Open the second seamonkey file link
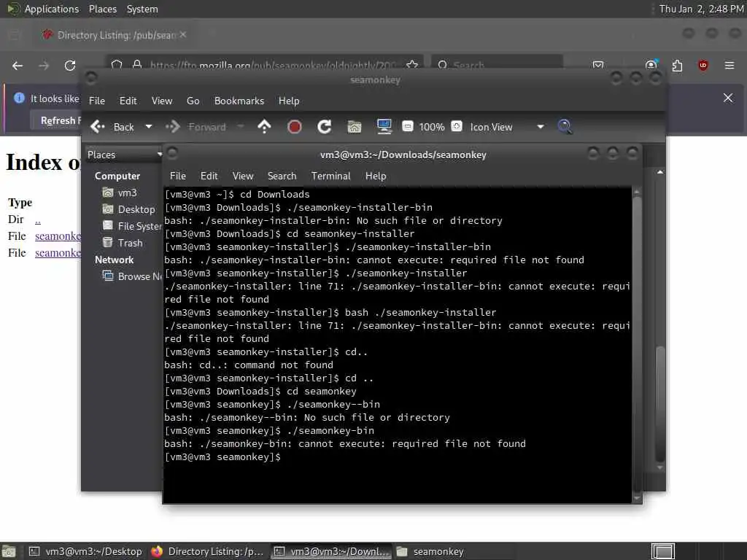 pos(58,253)
